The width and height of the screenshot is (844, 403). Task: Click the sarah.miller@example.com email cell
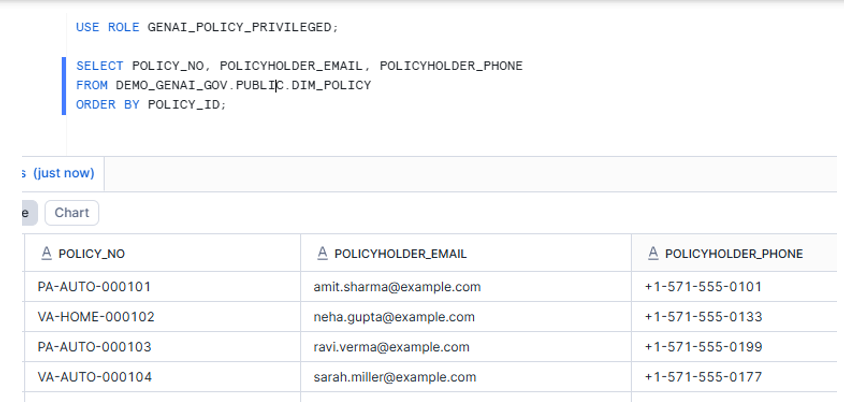395,377
